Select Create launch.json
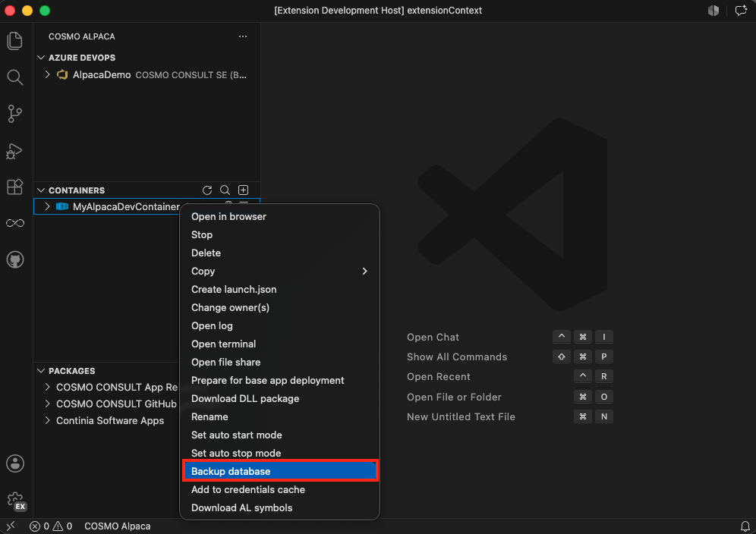This screenshot has height=534, width=756. pos(280,289)
